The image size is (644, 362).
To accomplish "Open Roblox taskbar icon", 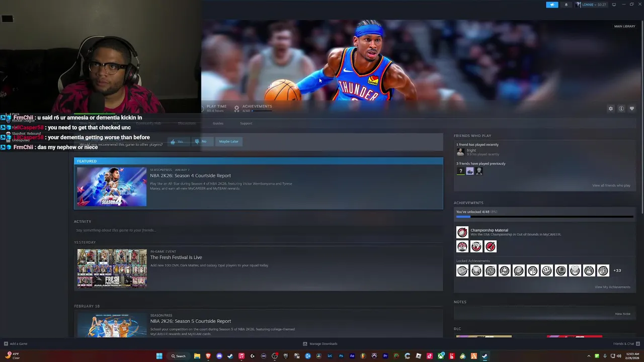I will pos(419,356).
